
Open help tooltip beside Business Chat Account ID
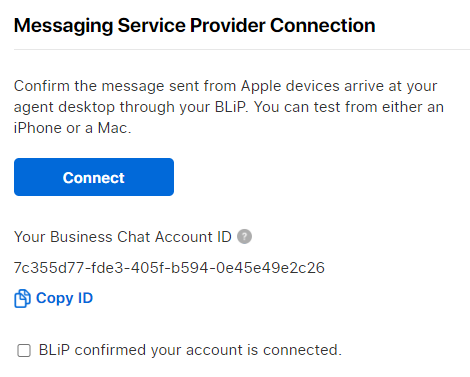tap(244, 237)
